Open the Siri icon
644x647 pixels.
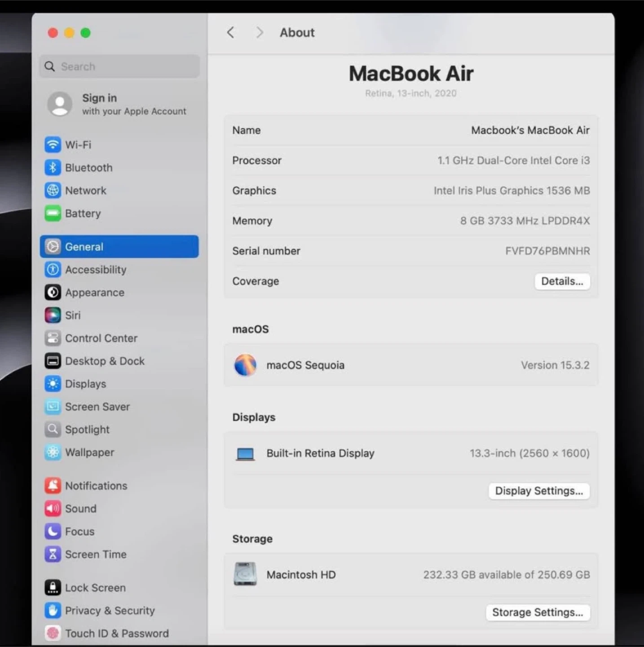pyautogui.click(x=53, y=315)
